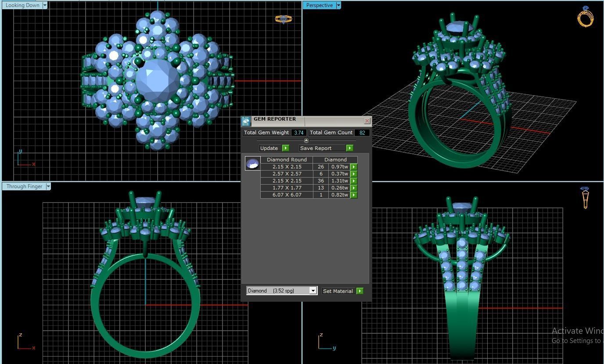Click the Diamond Round column header
The image size is (604, 364).
point(287,160)
